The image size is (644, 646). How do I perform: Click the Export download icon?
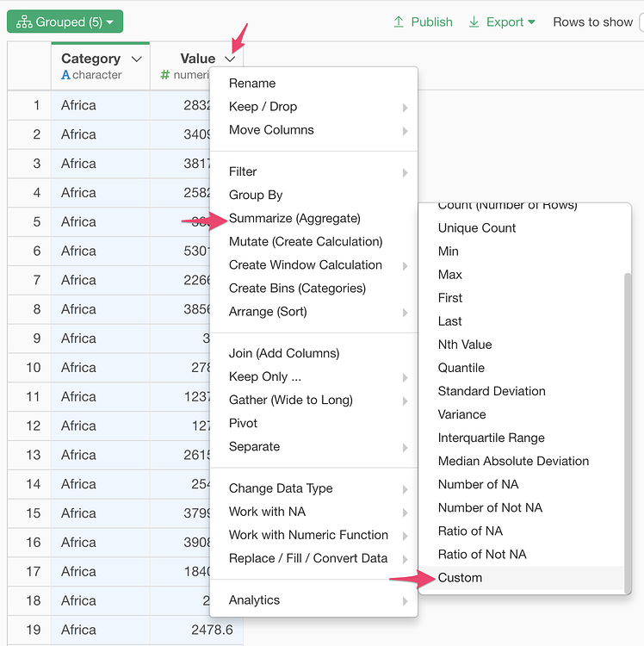click(474, 22)
